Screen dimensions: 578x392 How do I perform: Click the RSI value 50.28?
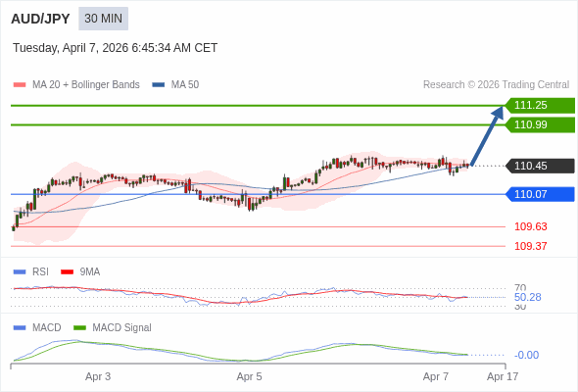[527, 297]
